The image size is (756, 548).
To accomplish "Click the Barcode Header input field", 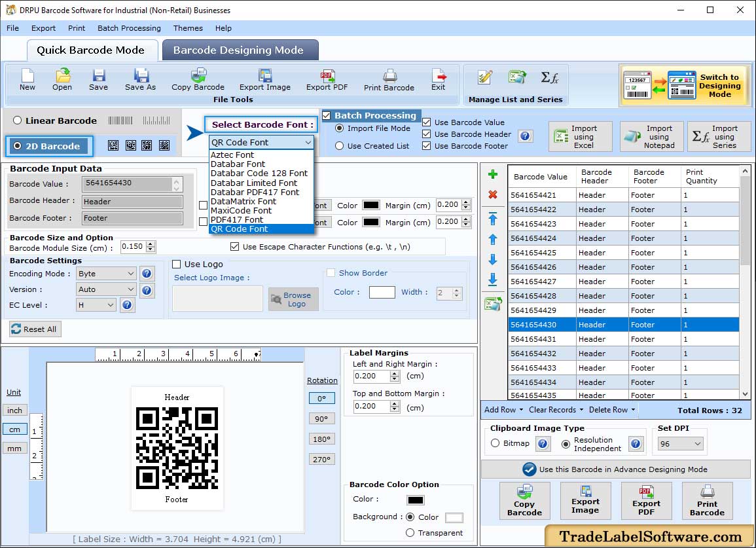I will click(x=132, y=202).
